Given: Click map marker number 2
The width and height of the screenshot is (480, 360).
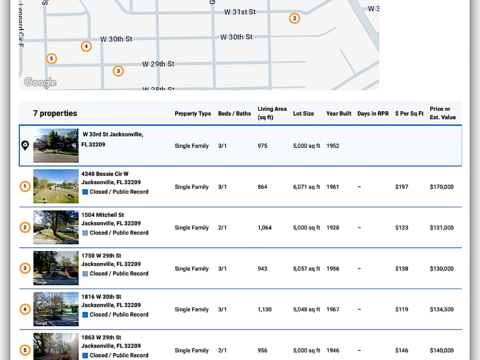Looking at the screenshot, I should point(294,18).
